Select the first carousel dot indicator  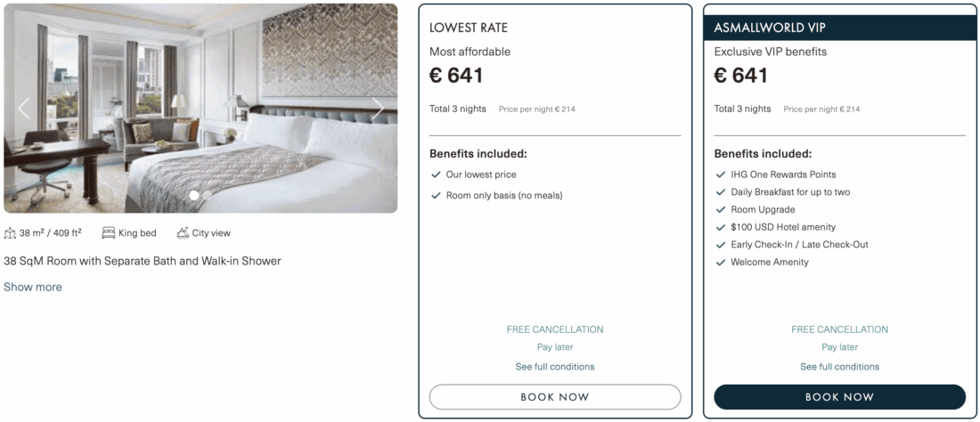[x=194, y=195]
